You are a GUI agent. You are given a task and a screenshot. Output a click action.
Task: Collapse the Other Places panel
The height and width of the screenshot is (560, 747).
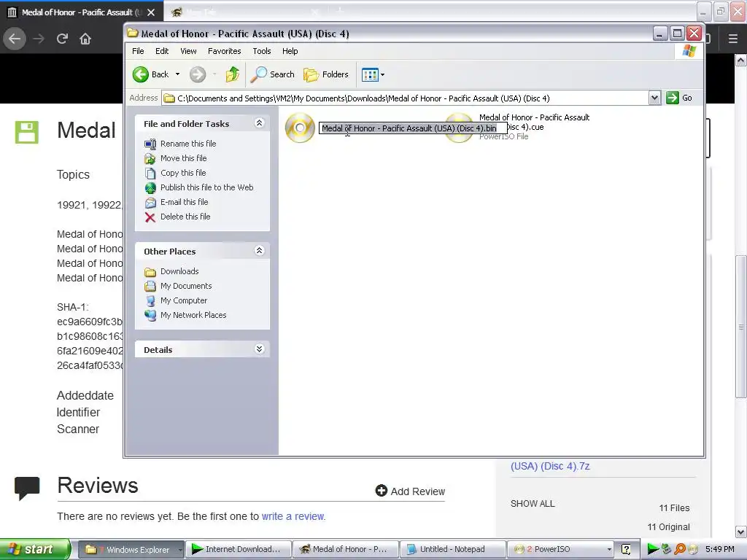coord(259,251)
